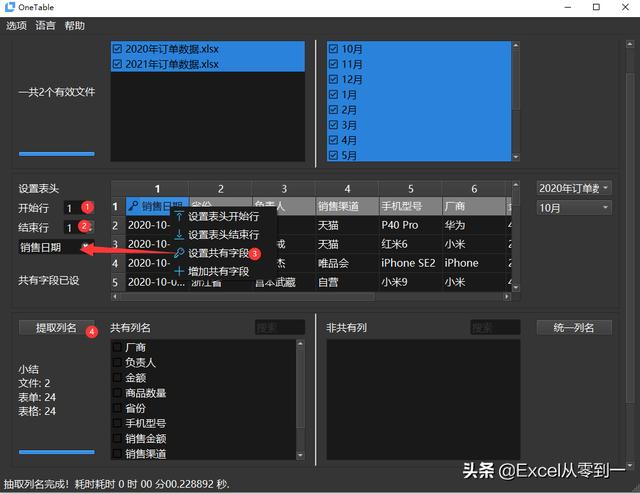Open the 帮助 menu
This screenshot has width=640, height=494.
tap(74, 25)
